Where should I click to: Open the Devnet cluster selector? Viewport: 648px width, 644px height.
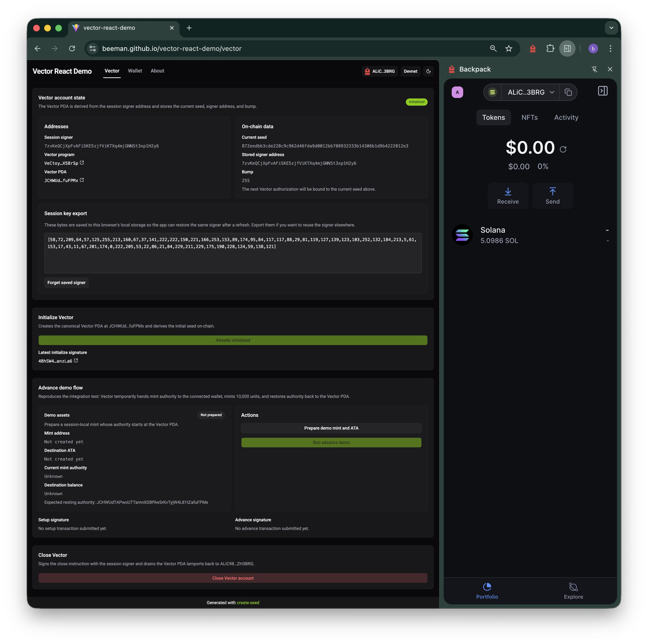tap(410, 71)
